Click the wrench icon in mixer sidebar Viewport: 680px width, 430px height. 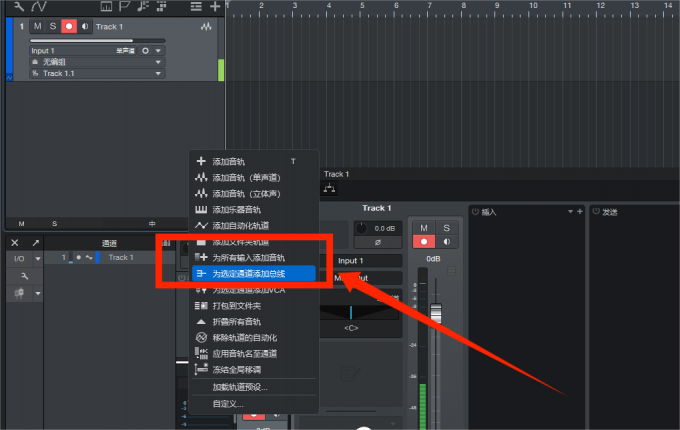(25, 276)
